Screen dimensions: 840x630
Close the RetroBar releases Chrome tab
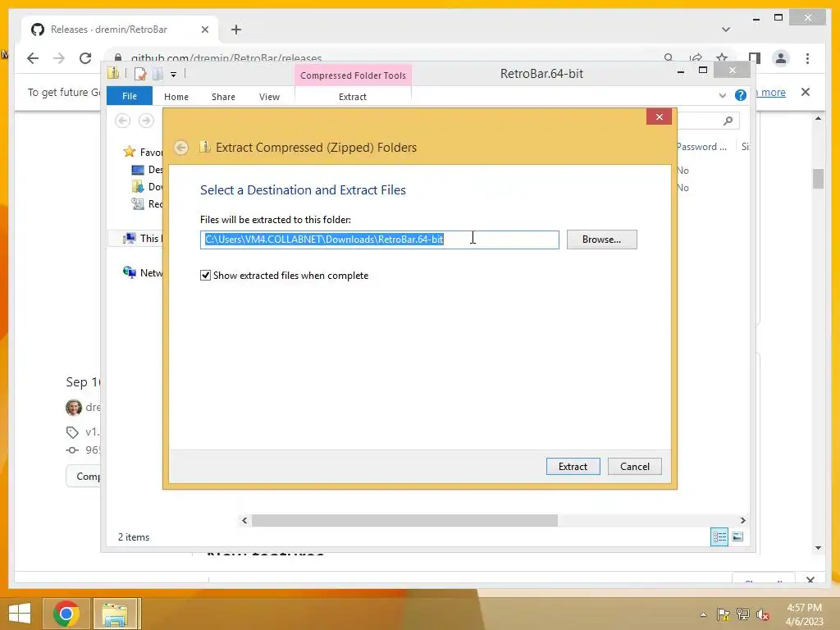[204, 30]
